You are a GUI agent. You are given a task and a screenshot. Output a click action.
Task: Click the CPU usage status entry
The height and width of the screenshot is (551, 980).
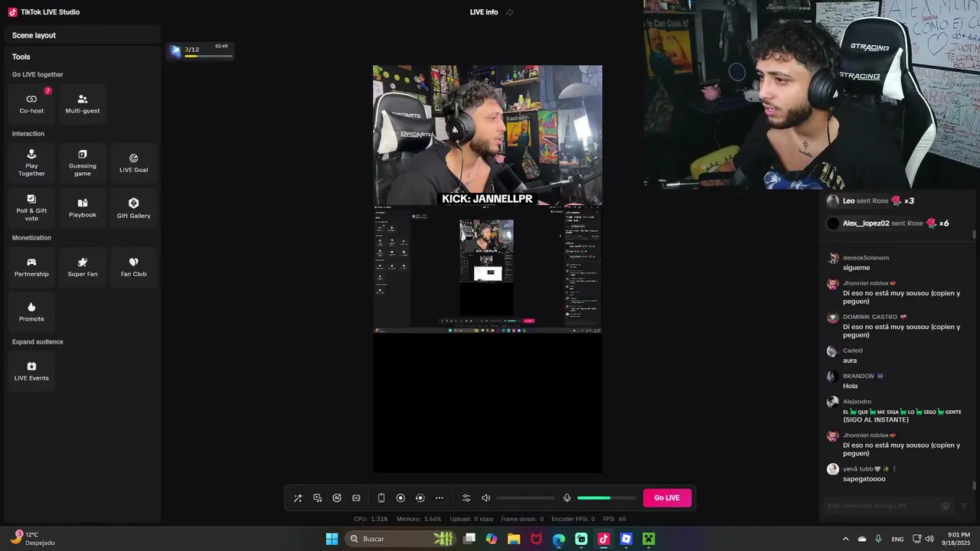coord(371,519)
